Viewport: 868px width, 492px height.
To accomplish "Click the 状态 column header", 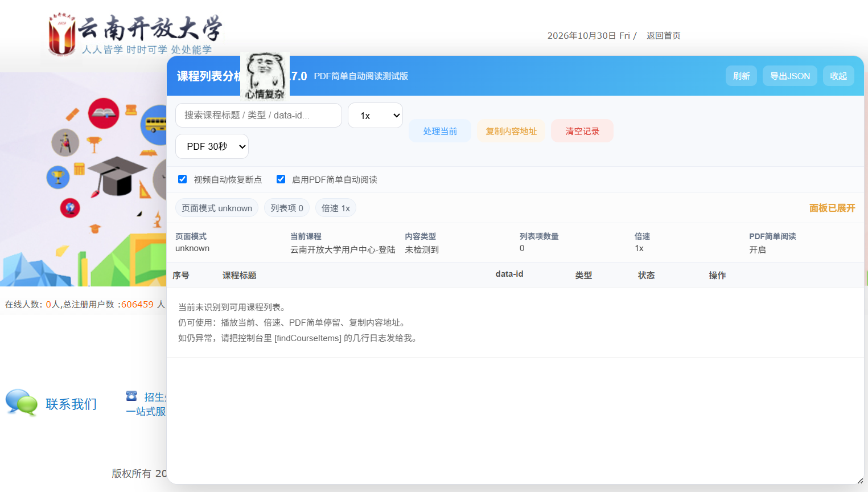I will click(x=646, y=275).
